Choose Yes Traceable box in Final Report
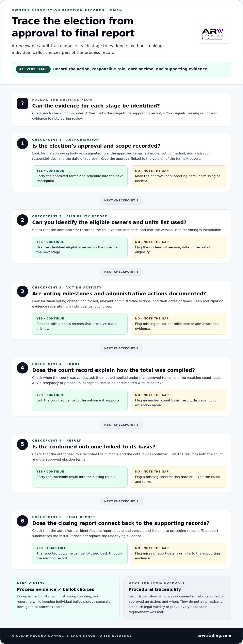 [80, 553]
